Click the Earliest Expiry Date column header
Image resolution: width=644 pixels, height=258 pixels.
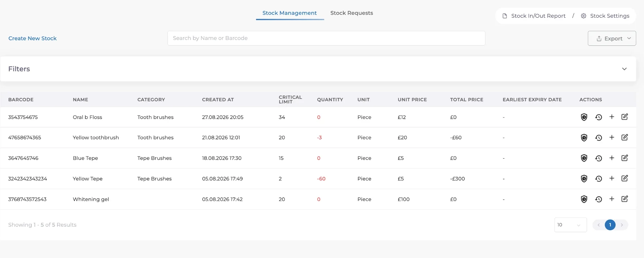coord(532,100)
